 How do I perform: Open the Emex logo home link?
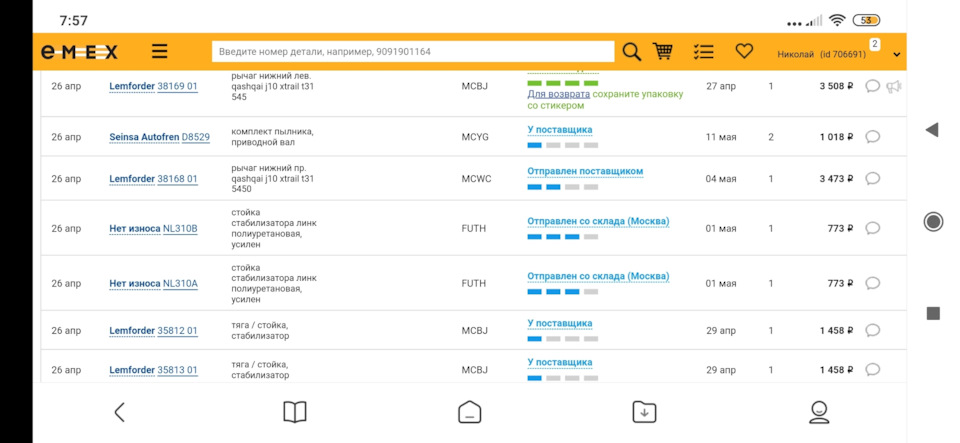[x=79, y=52]
